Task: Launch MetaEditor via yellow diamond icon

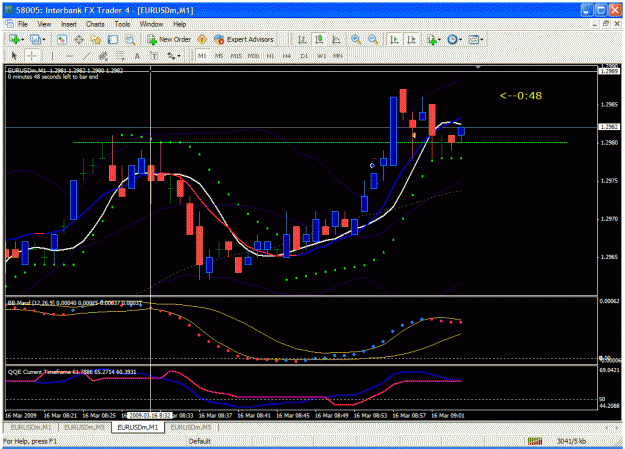Action: coord(202,39)
